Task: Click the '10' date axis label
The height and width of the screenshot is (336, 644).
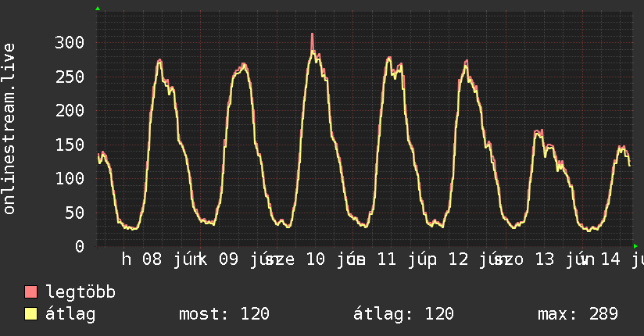Action: 316,259
